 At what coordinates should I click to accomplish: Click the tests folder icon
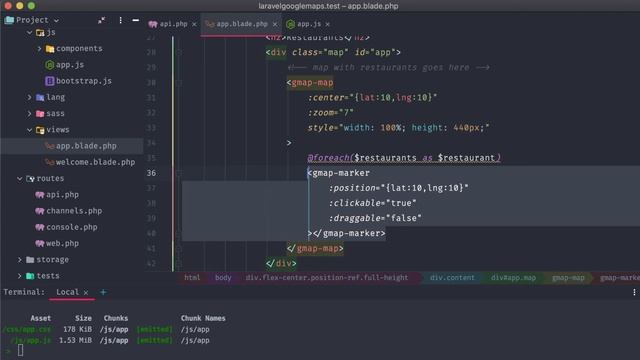coord(30,276)
